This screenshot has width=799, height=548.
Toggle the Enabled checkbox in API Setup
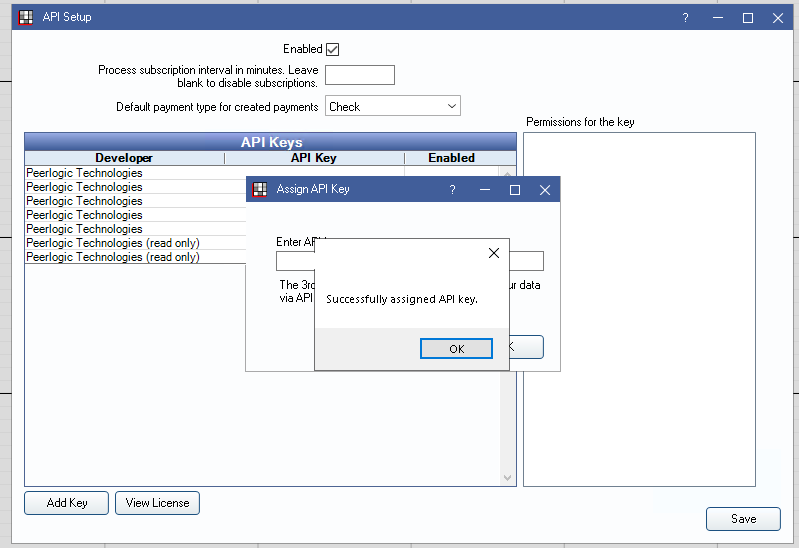click(x=332, y=49)
